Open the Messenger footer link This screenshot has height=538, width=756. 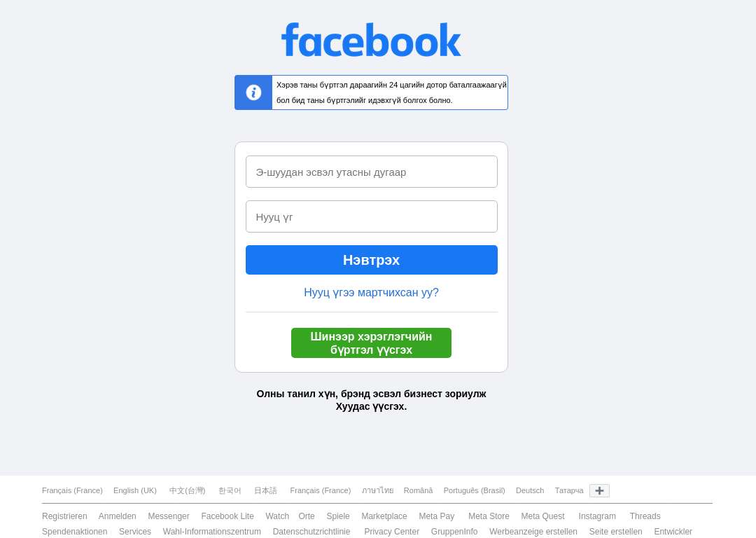tap(169, 516)
